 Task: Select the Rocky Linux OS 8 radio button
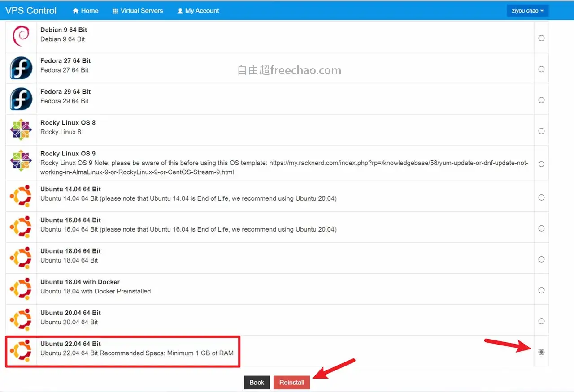point(541,131)
